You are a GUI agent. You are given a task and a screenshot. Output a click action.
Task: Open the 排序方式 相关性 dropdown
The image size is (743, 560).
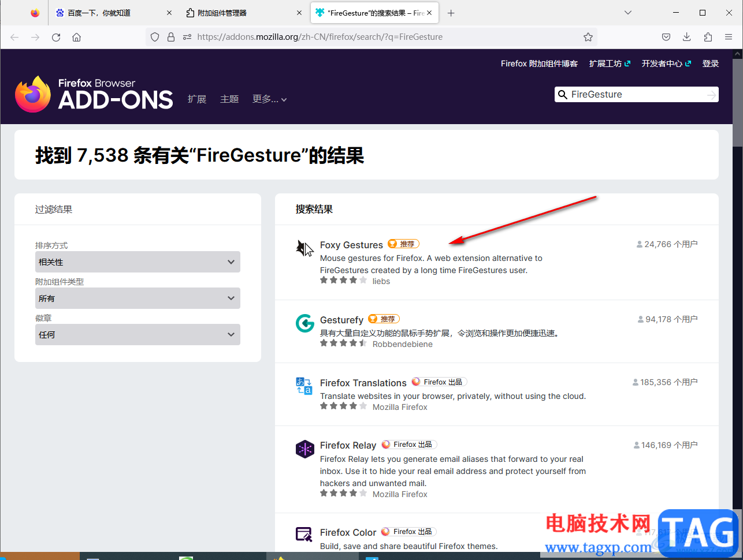(138, 262)
